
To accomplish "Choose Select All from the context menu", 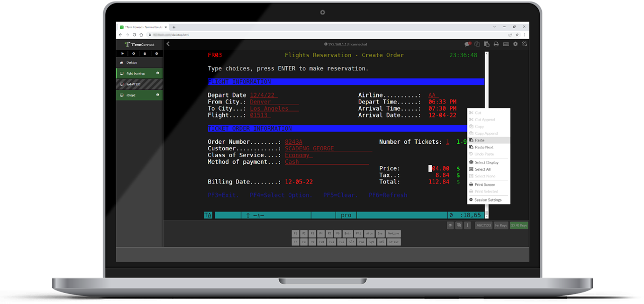I will tap(489, 169).
